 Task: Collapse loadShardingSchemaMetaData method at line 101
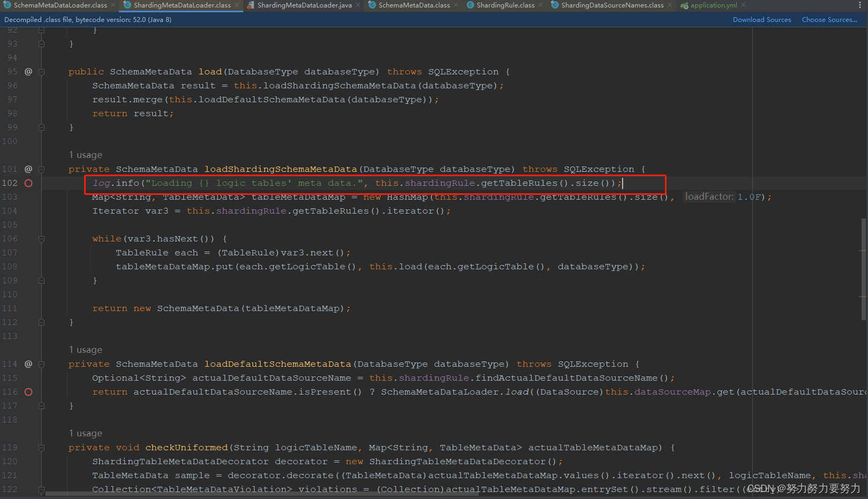point(42,169)
